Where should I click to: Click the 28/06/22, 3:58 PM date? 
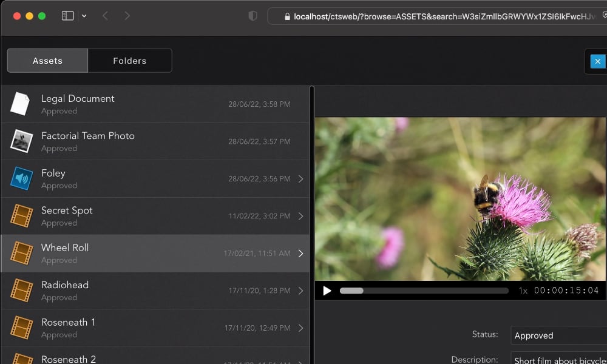pos(259,104)
